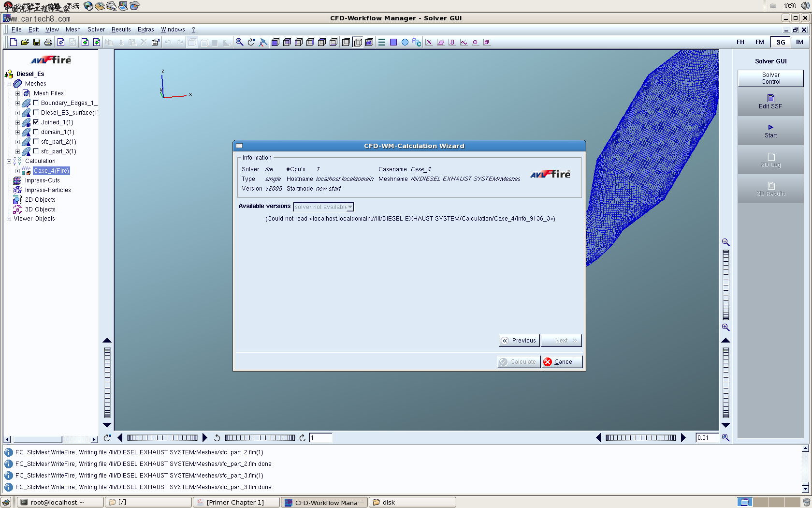Click the 2D Objects tree icon
Viewport: 812px width, 508px height.
[x=17, y=200]
